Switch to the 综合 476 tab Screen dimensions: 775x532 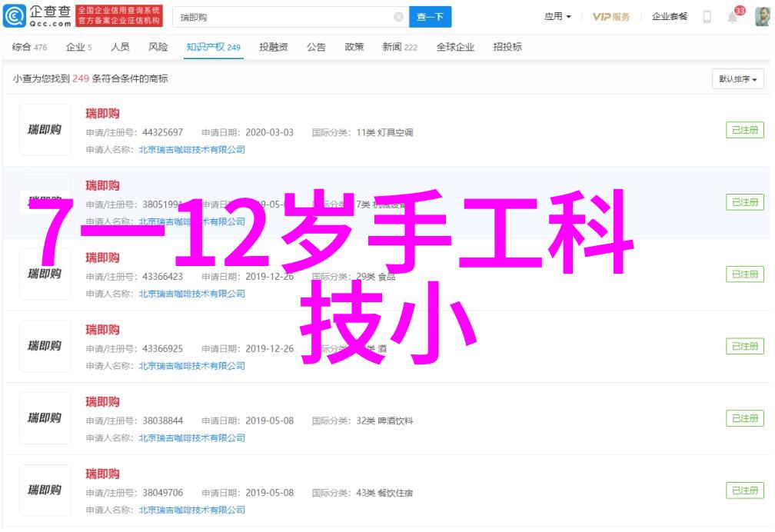[x=30, y=47]
